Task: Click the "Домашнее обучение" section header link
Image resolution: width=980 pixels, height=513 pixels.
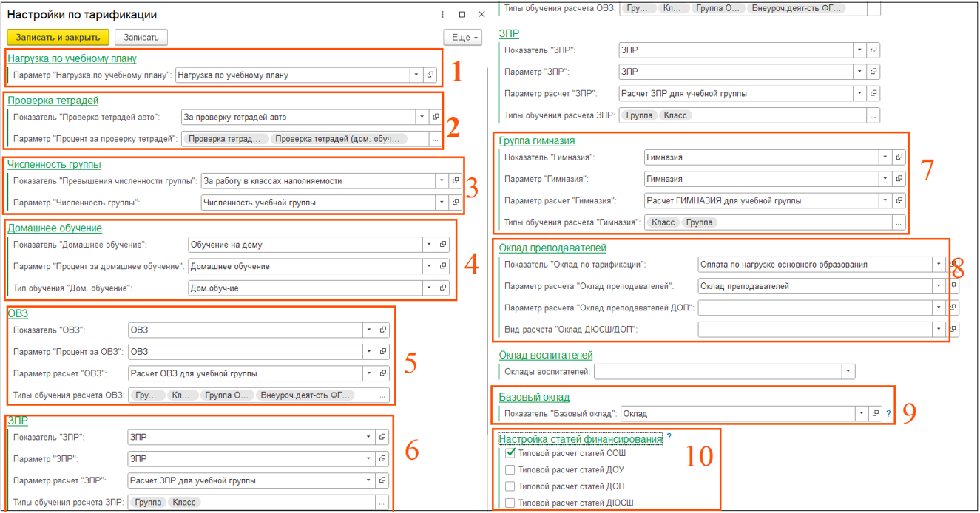Action: (55, 228)
